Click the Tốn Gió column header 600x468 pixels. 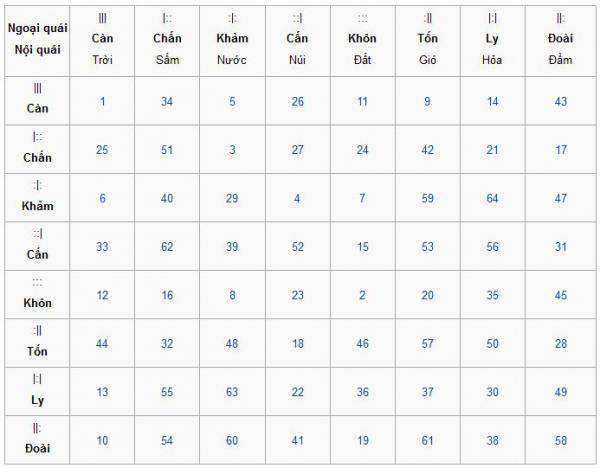(x=427, y=40)
